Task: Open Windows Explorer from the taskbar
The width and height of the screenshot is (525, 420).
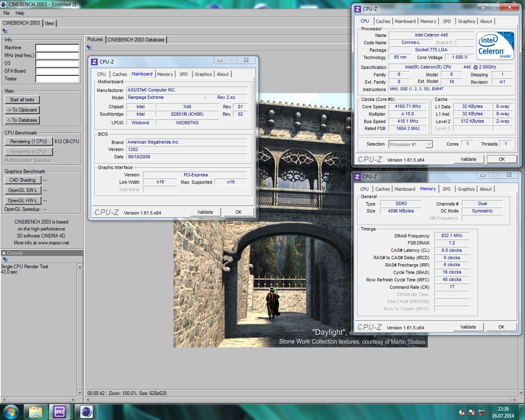Action: click(36, 412)
